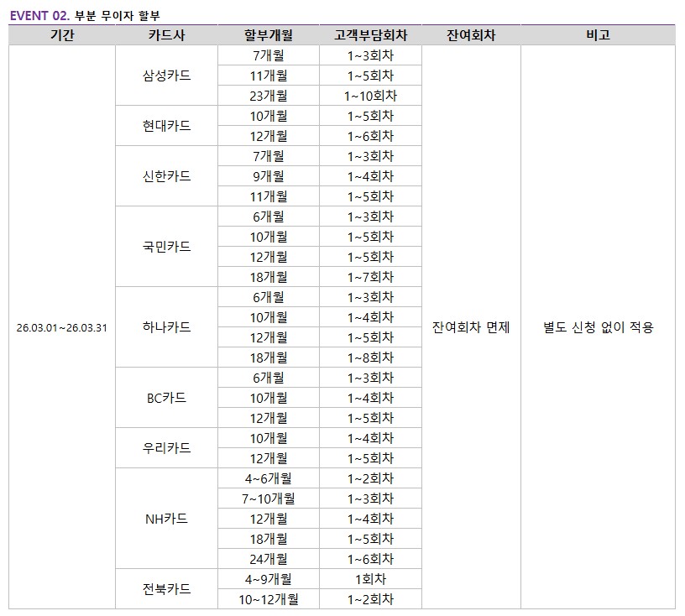685x616 pixels.
Task: Click the BC카드 cell
Action: tap(166, 398)
